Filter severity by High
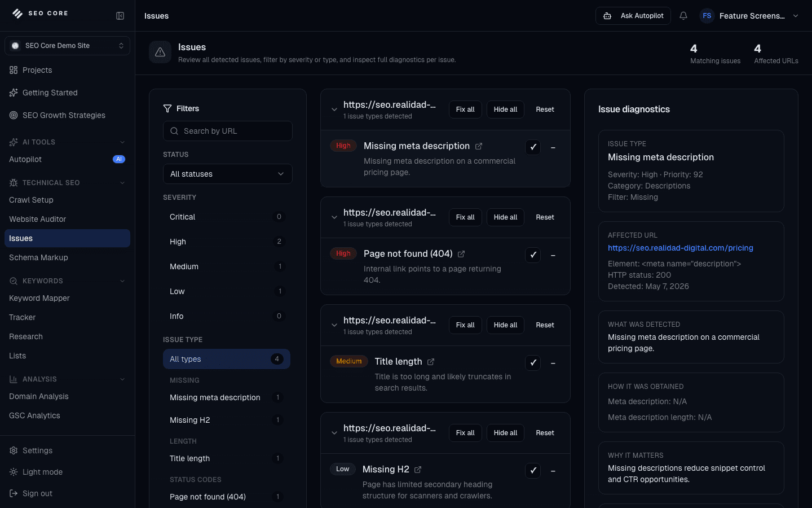The height and width of the screenshot is (508, 812). coord(227,242)
